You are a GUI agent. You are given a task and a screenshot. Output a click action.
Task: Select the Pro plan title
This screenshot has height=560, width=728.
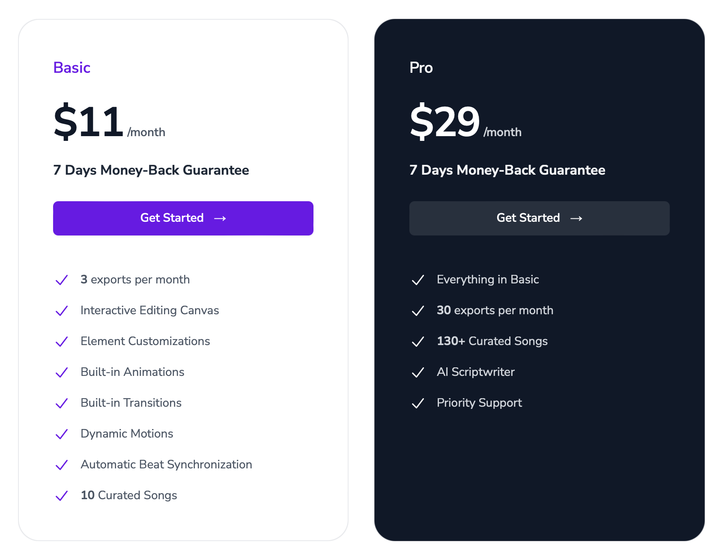click(421, 68)
